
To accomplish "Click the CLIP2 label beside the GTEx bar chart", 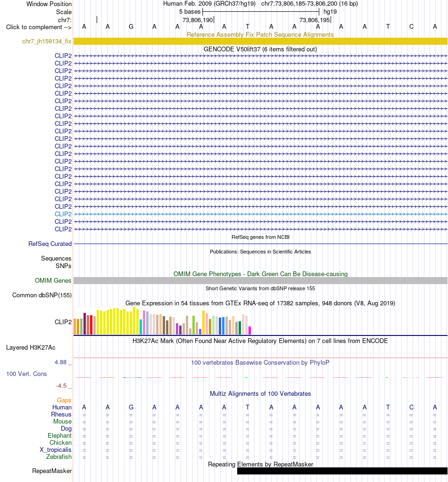I will click(x=63, y=322).
